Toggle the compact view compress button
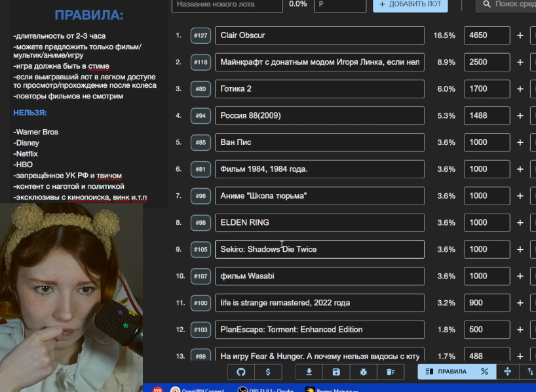536x392 pixels. coord(508,372)
